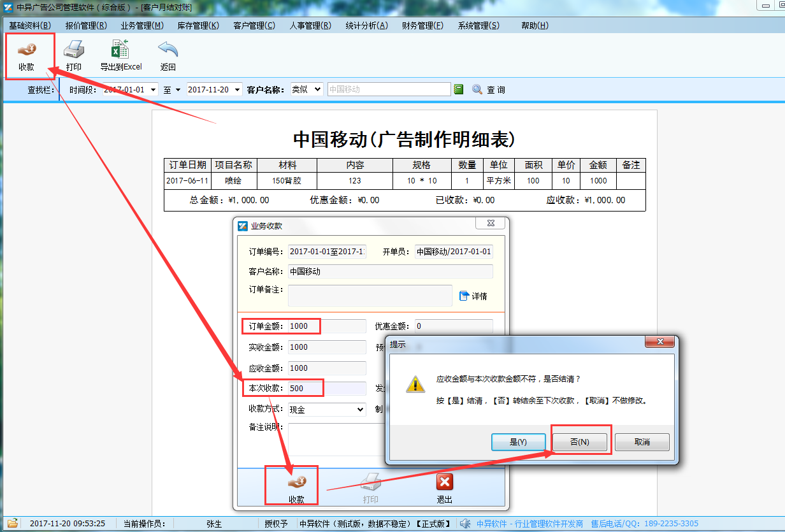Click 中异软件 - 行业管理软件开发商 link
This screenshot has width=785, height=532.
[x=530, y=524]
